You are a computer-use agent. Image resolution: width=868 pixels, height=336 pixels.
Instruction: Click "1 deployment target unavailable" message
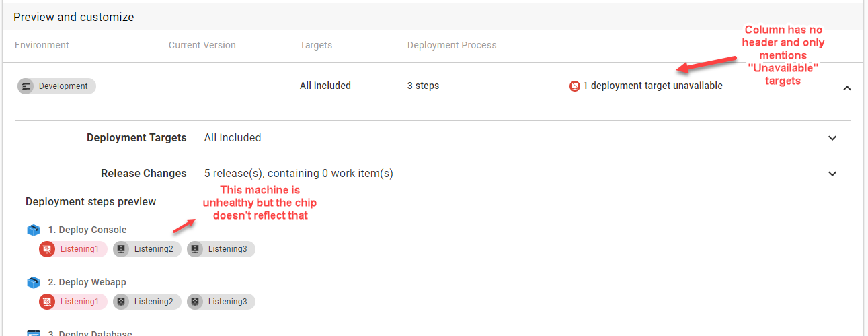pyautogui.click(x=653, y=86)
